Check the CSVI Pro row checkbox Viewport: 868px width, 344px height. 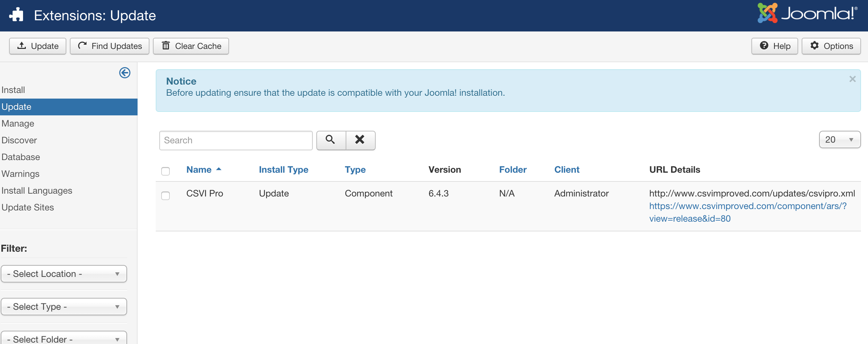pos(165,195)
